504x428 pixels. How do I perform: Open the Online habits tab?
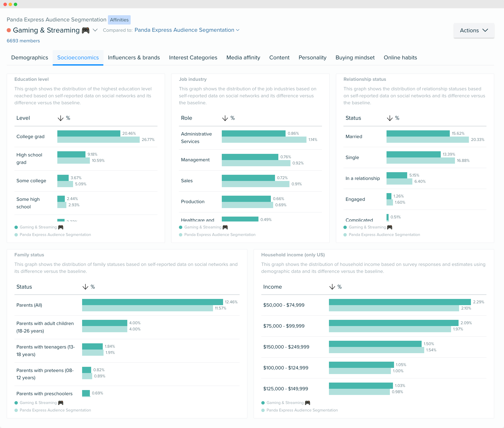[x=400, y=58]
